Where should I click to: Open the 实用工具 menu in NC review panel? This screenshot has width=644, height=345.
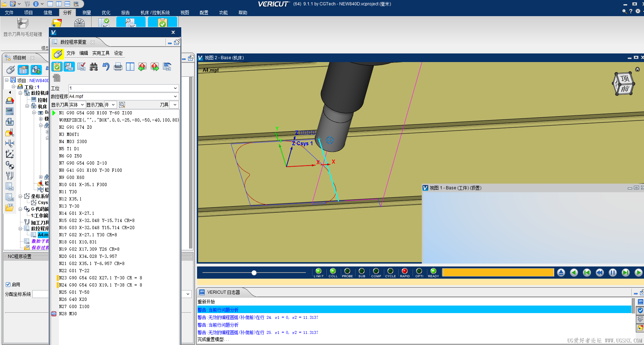click(101, 53)
